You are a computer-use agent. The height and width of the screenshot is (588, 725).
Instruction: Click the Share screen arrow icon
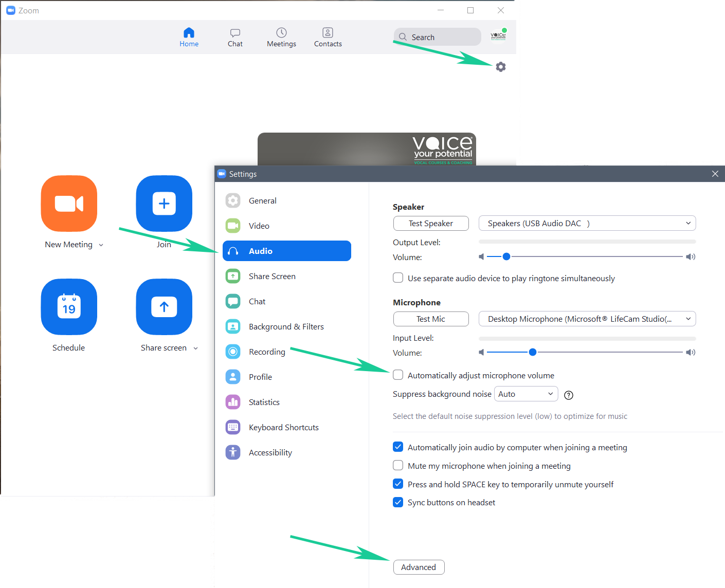tap(164, 307)
